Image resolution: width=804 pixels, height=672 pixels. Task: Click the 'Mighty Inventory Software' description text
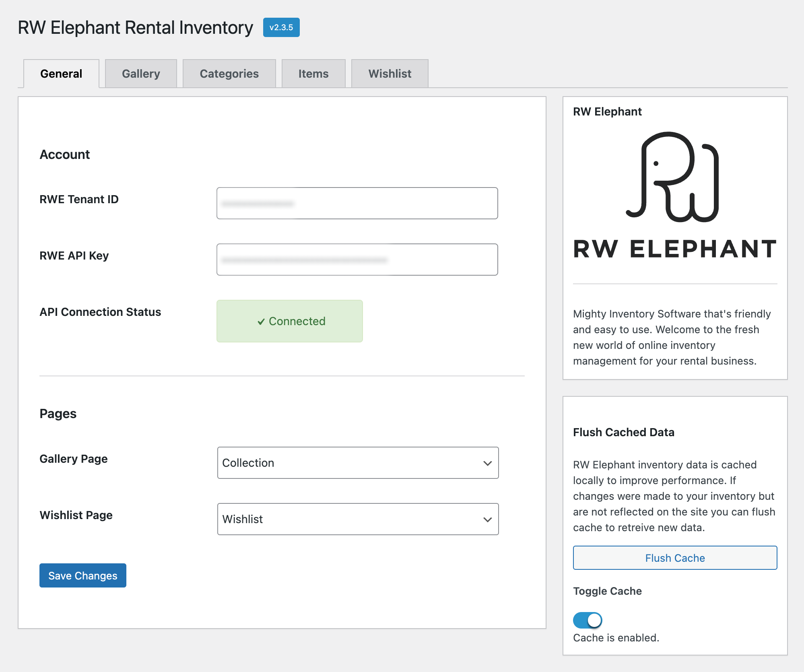672,337
